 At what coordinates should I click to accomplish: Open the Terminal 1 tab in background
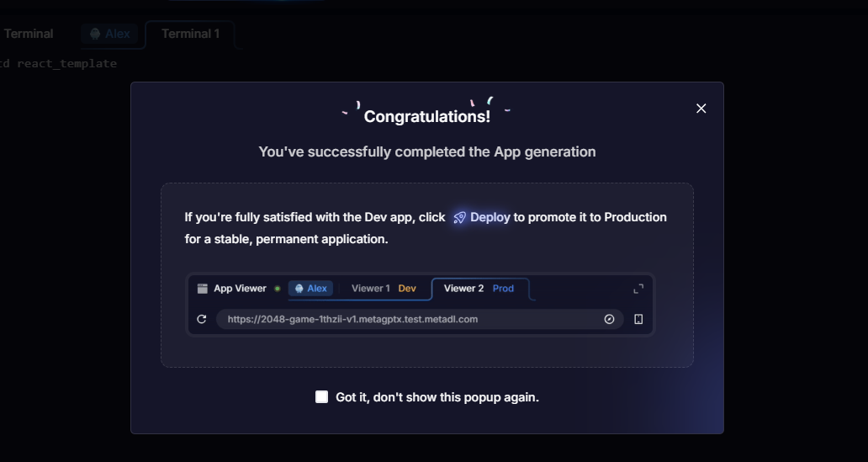click(190, 34)
